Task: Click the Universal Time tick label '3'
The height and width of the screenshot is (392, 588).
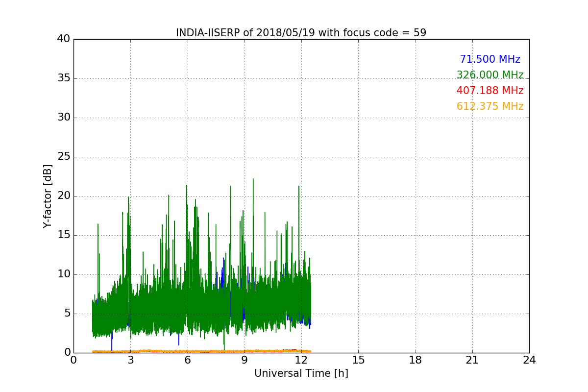Action: click(x=130, y=360)
